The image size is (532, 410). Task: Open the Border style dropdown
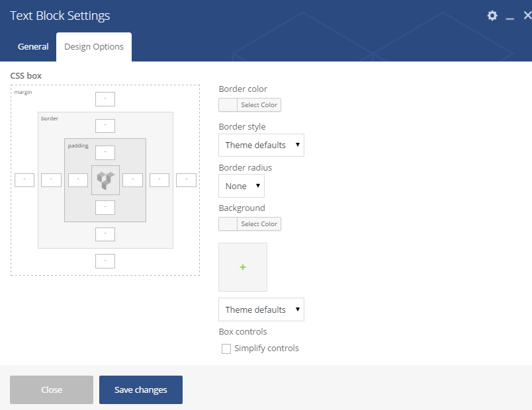coord(261,145)
